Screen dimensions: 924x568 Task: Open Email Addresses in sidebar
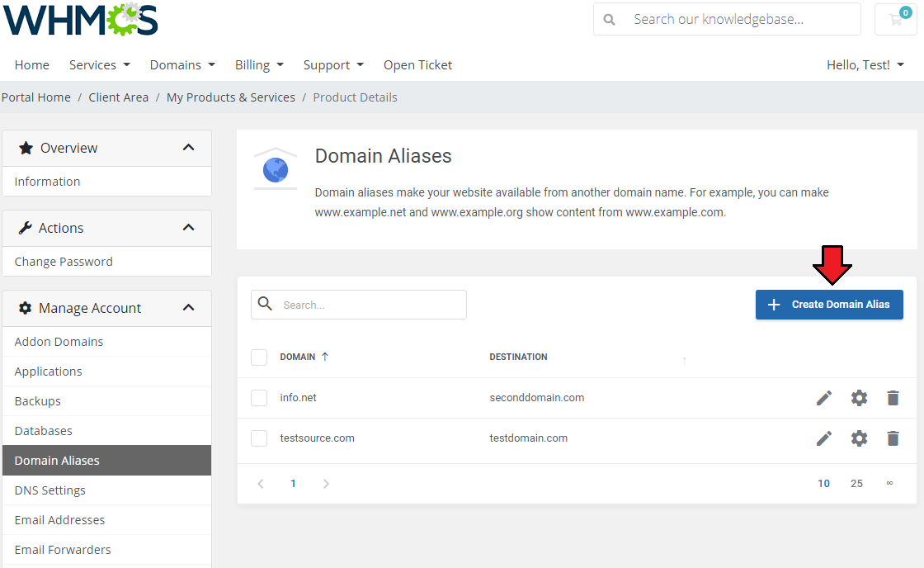coord(106,519)
